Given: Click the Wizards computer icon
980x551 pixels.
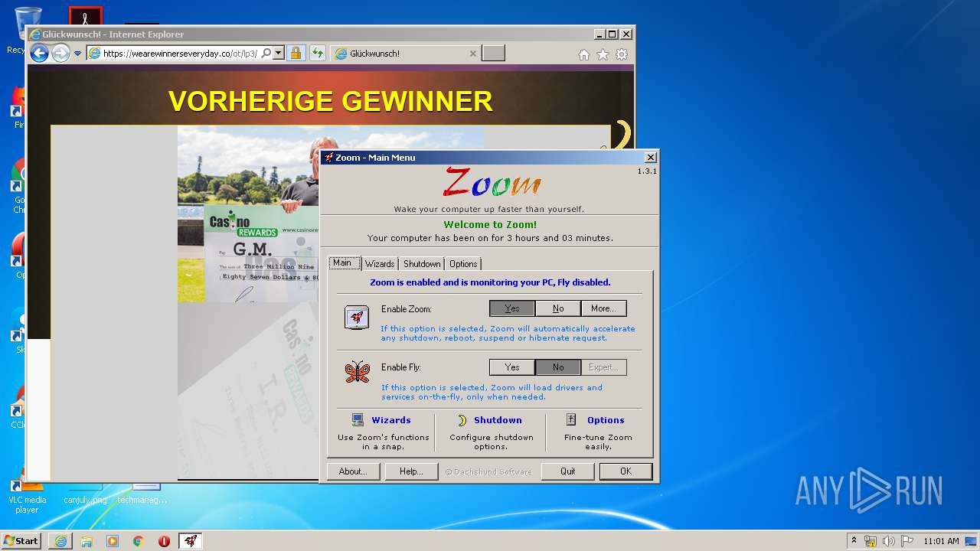Looking at the screenshot, I should 358,419.
